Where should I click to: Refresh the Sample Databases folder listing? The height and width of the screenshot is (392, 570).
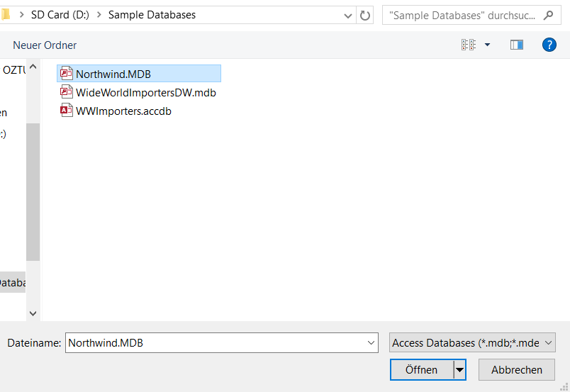coord(365,15)
